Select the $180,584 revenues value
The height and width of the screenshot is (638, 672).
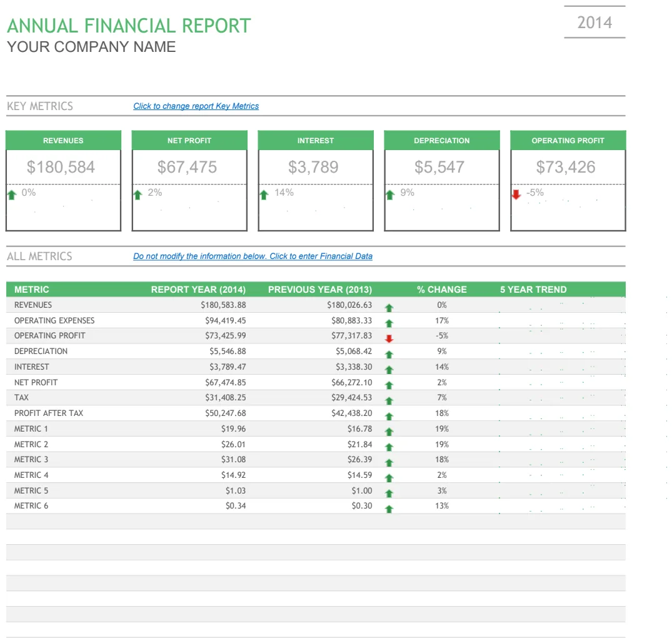click(x=61, y=167)
